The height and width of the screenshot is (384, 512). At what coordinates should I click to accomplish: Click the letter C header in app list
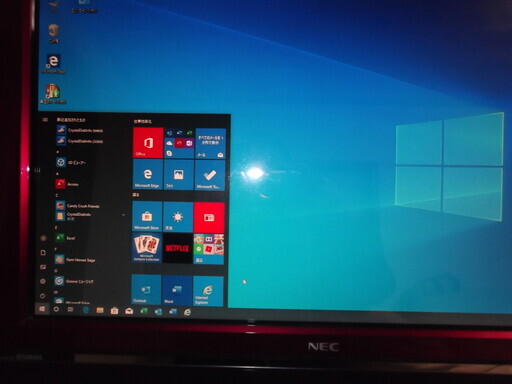coord(57,195)
